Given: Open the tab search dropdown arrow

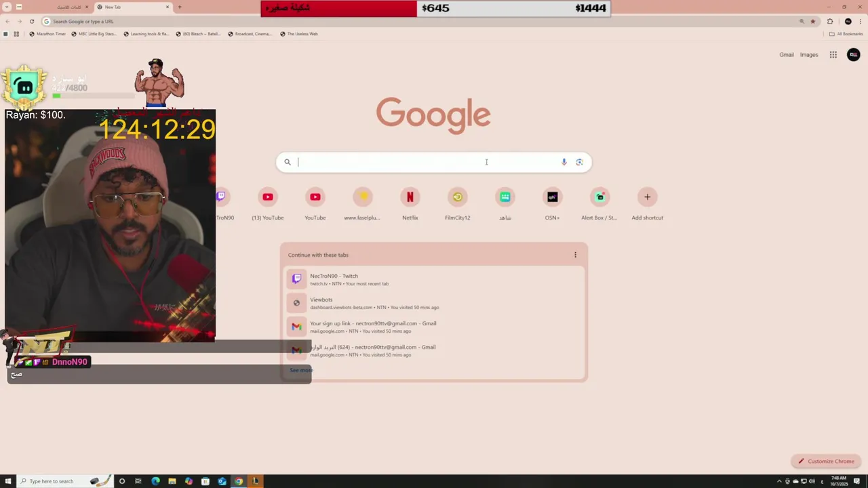Looking at the screenshot, I should tap(7, 7).
